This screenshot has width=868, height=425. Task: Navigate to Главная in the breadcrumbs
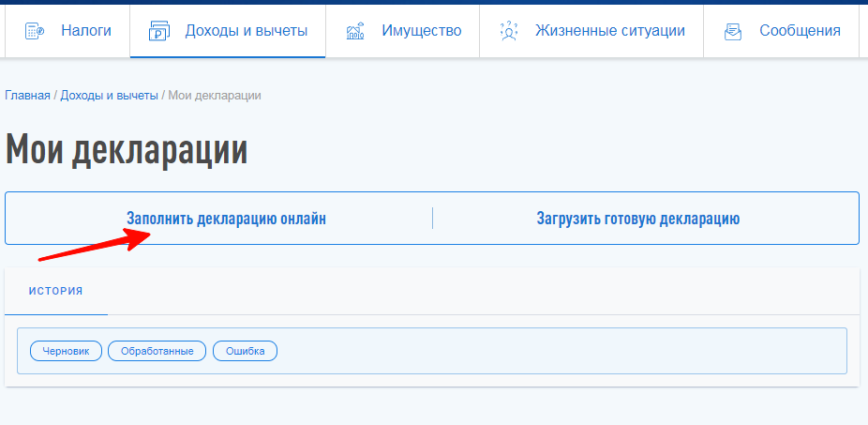pos(27,96)
